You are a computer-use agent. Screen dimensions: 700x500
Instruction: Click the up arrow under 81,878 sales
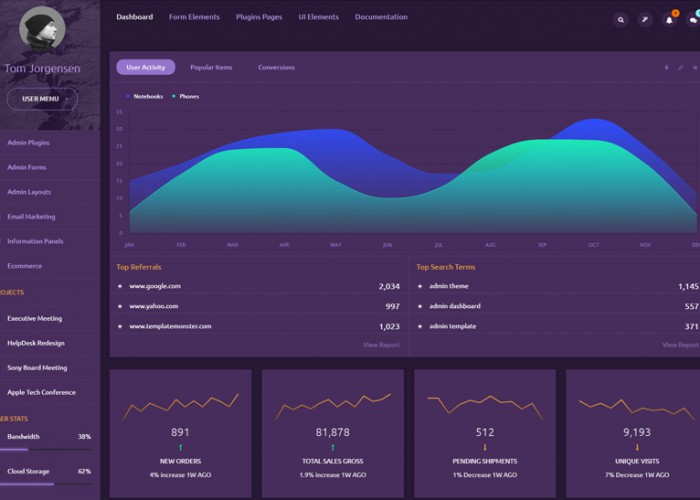[x=333, y=447]
